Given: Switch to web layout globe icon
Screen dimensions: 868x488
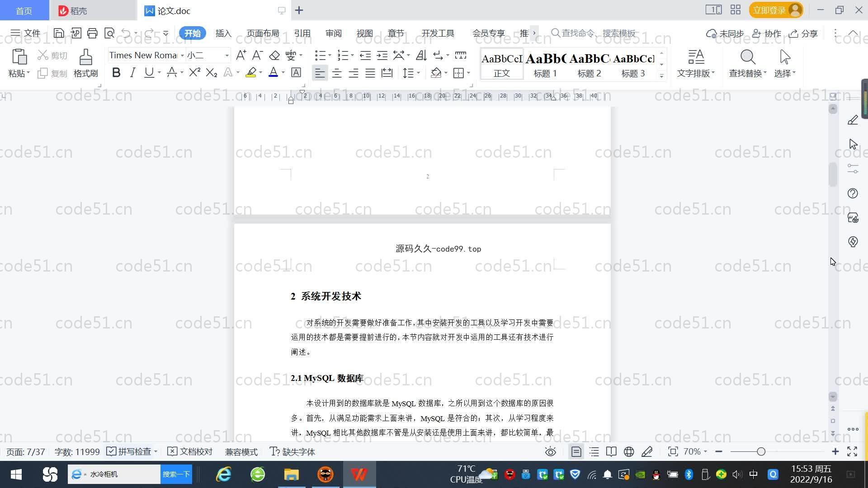Looking at the screenshot, I should point(629,452).
